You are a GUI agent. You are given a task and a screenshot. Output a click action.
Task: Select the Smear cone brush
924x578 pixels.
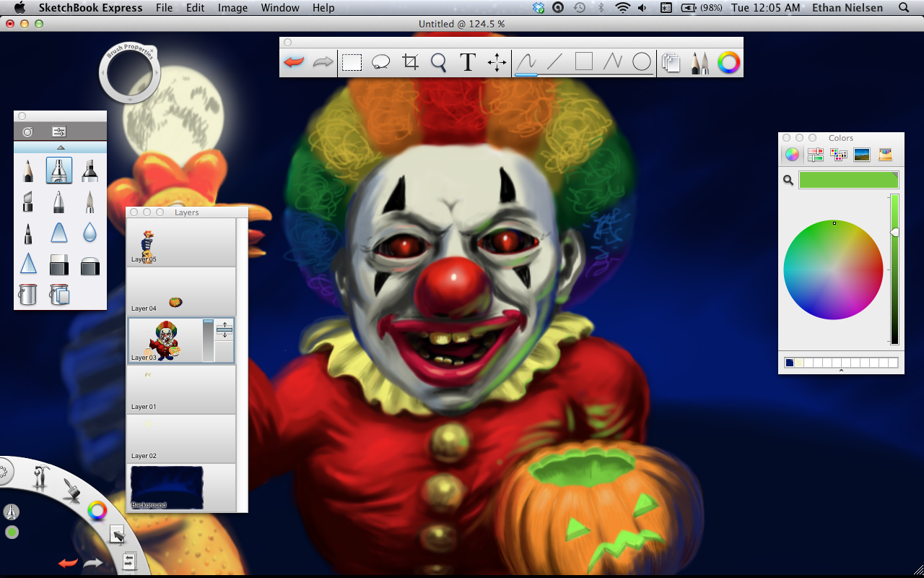click(58, 233)
